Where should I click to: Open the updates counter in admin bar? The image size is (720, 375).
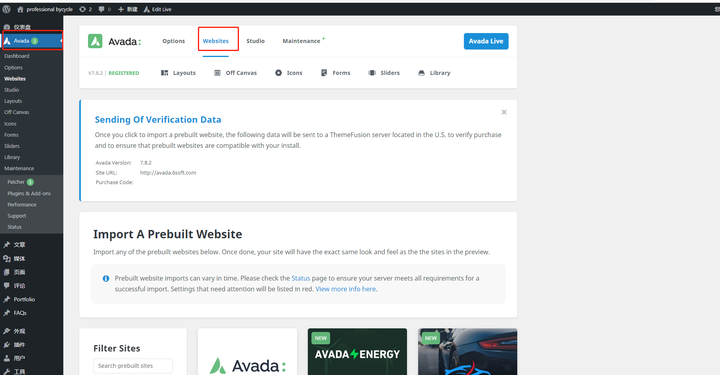coord(85,9)
